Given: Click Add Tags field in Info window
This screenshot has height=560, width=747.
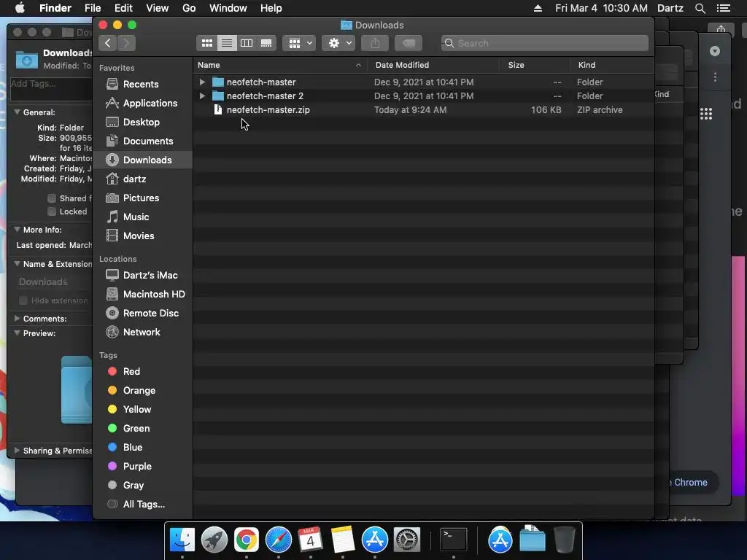Looking at the screenshot, I should click(52, 89).
